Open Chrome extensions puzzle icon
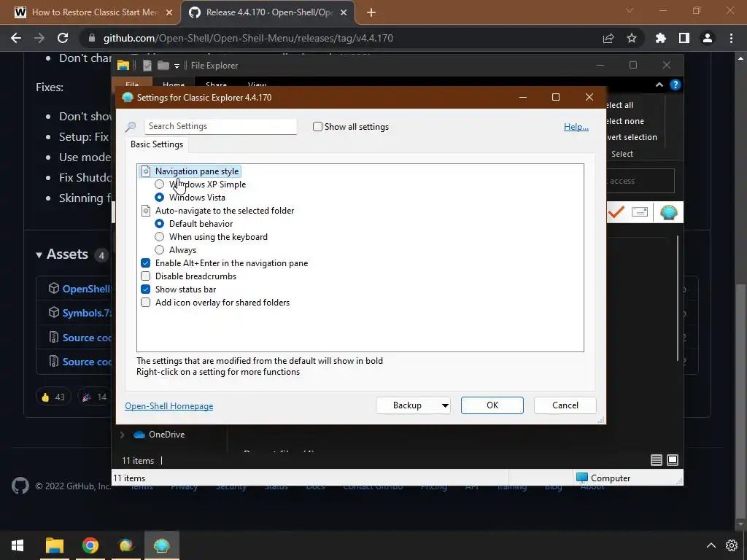 pyautogui.click(x=661, y=38)
